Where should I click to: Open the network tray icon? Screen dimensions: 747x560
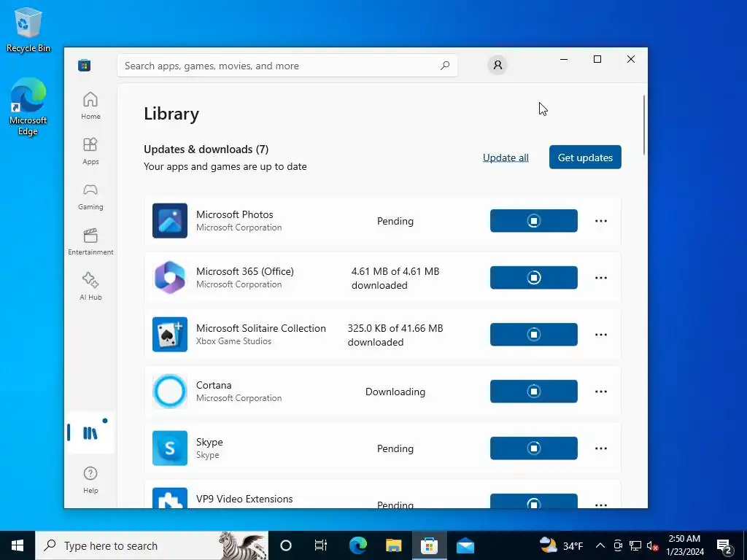point(635,545)
